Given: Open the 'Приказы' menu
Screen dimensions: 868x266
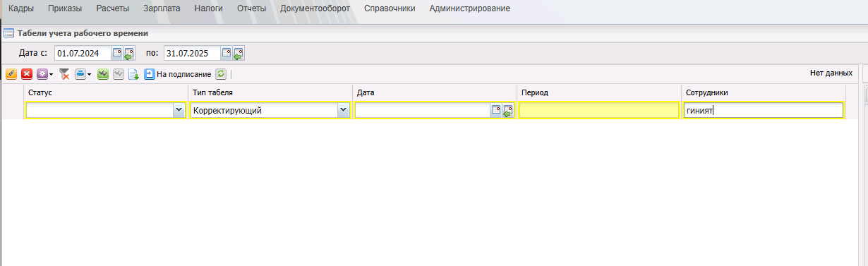Looking at the screenshot, I should coord(66,8).
